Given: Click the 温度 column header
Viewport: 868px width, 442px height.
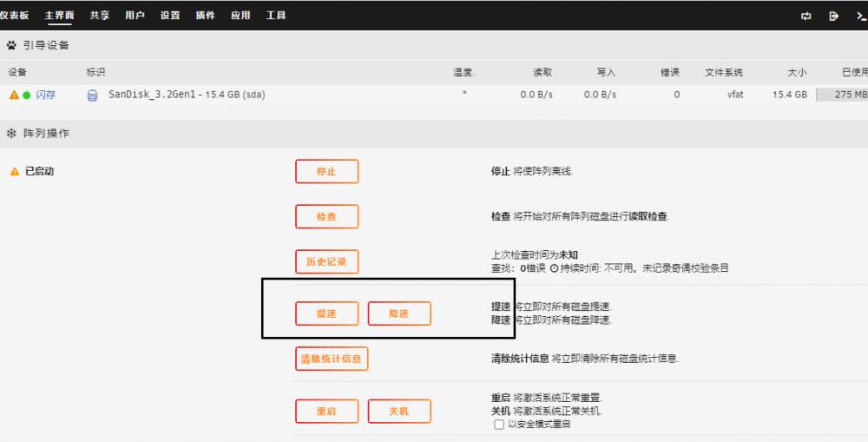Looking at the screenshot, I should click(464, 73).
